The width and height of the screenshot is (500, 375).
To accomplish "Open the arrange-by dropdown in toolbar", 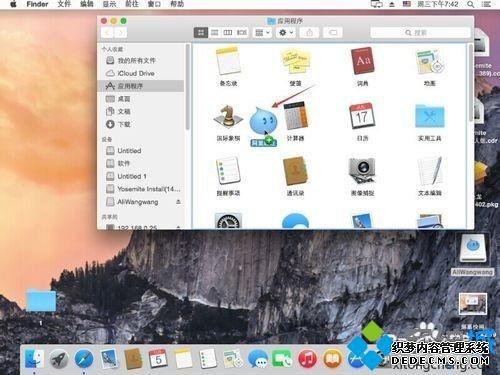I will [262, 32].
